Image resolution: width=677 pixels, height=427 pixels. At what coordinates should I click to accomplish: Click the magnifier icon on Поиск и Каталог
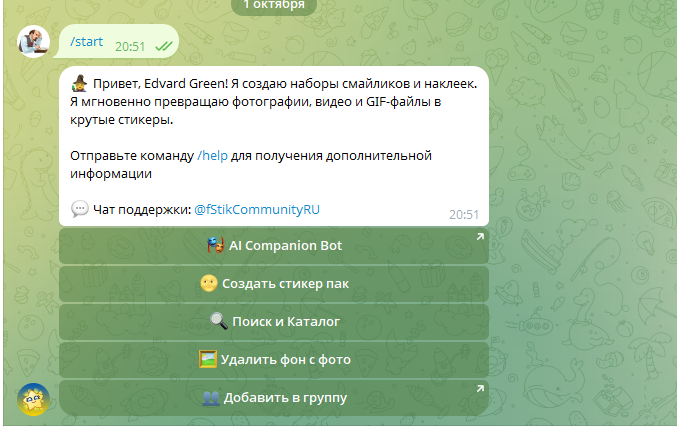(218, 321)
